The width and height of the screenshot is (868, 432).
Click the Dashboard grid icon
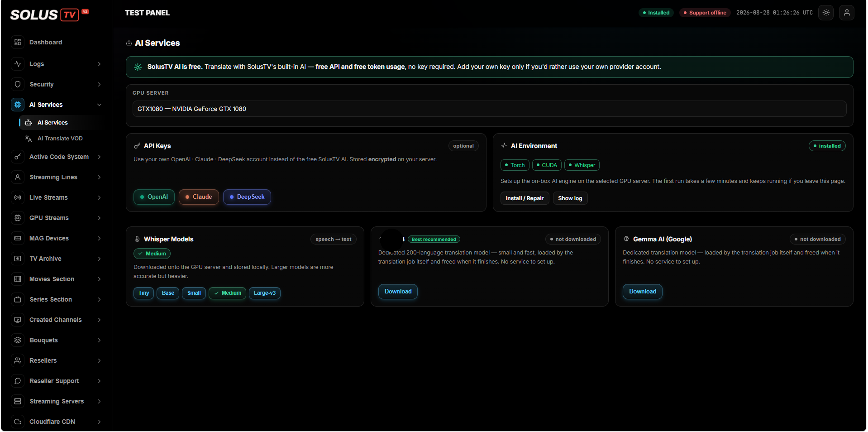18,42
